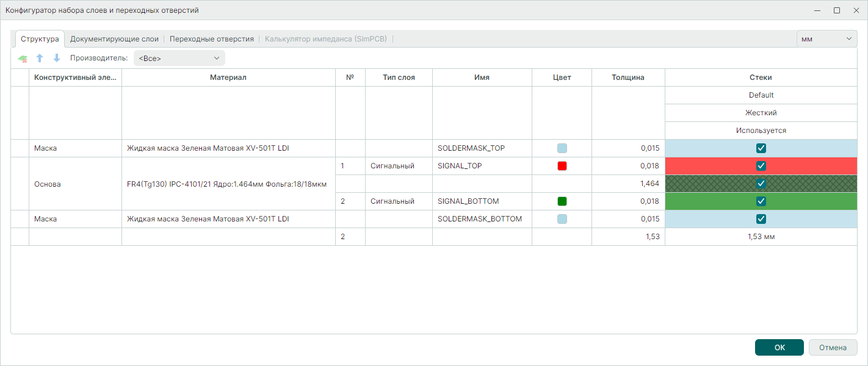The height and width of the screenshot is (366, 868).
Task: Click the move layer up arrow
Action: click(x=40, y=59)
